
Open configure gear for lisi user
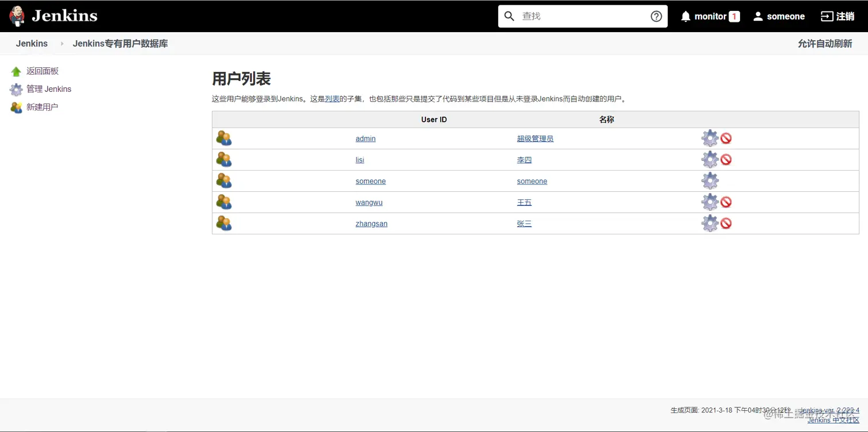click(710, 160)
